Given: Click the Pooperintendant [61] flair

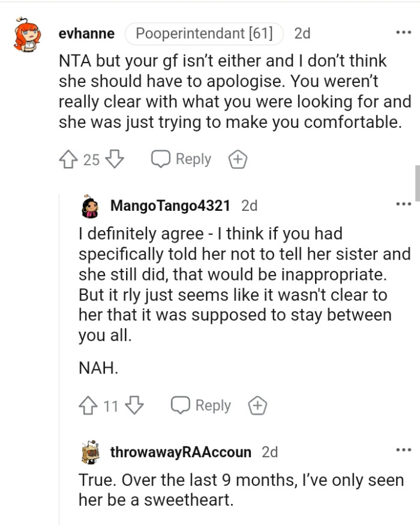Looking at the screenshot, I should click(x=204, y=34).
